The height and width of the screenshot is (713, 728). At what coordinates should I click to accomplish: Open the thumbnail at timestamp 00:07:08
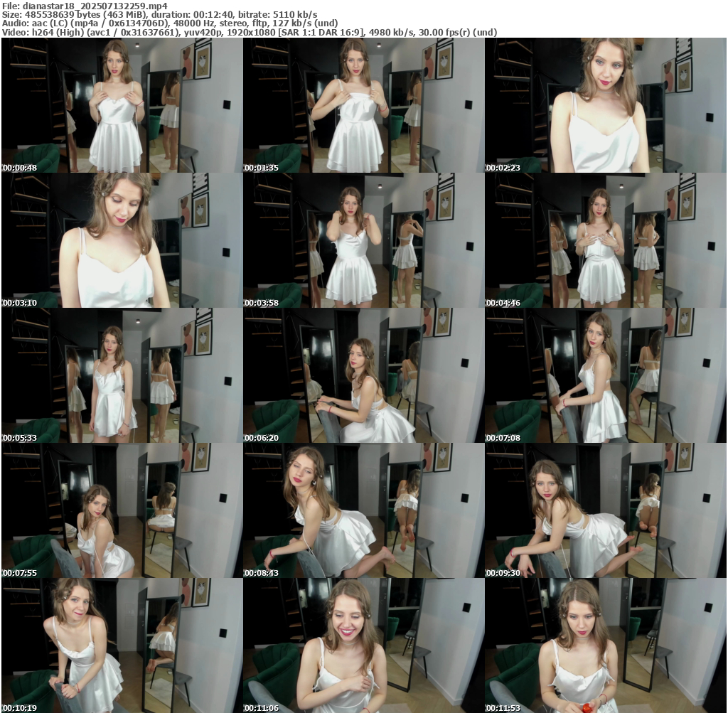606,375
